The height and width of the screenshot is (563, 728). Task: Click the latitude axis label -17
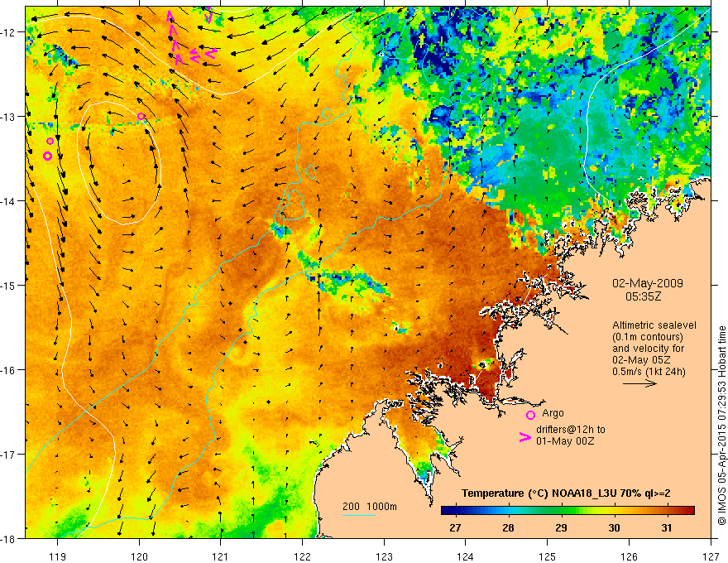(x=8, y=454)
